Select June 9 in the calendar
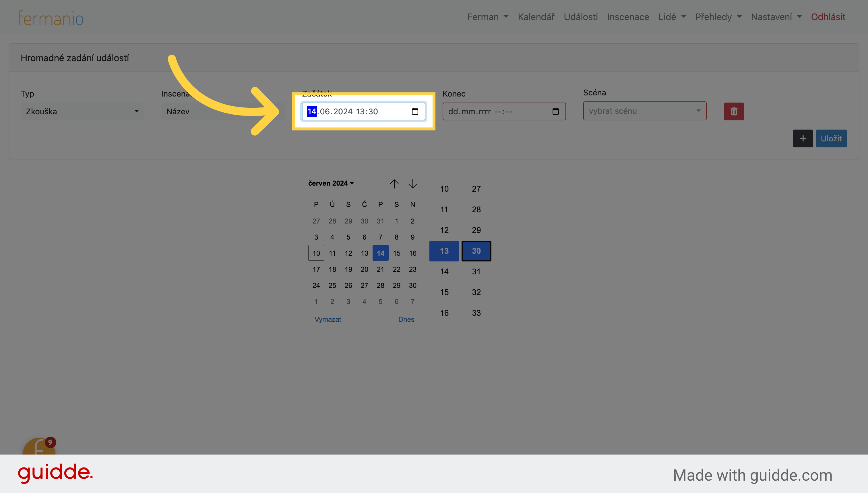 (x=412, y=237)
